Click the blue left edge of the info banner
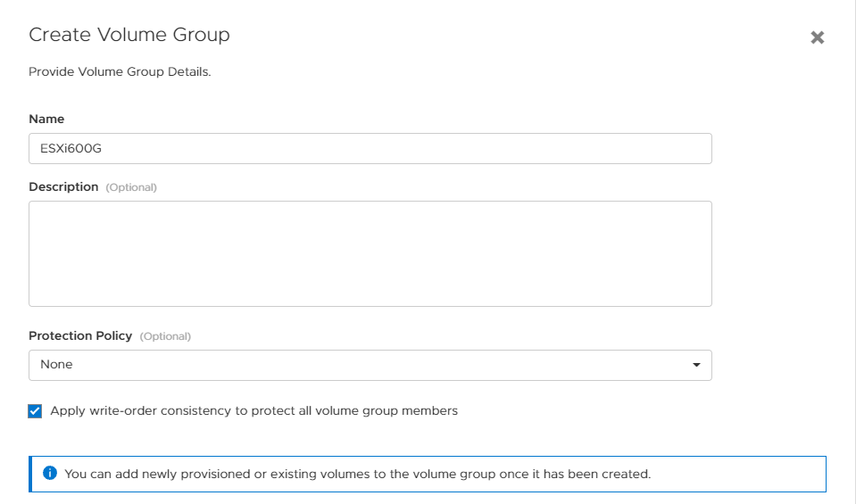Image resolution: width=856 pixels, height=504 pixels. [31, 474]
